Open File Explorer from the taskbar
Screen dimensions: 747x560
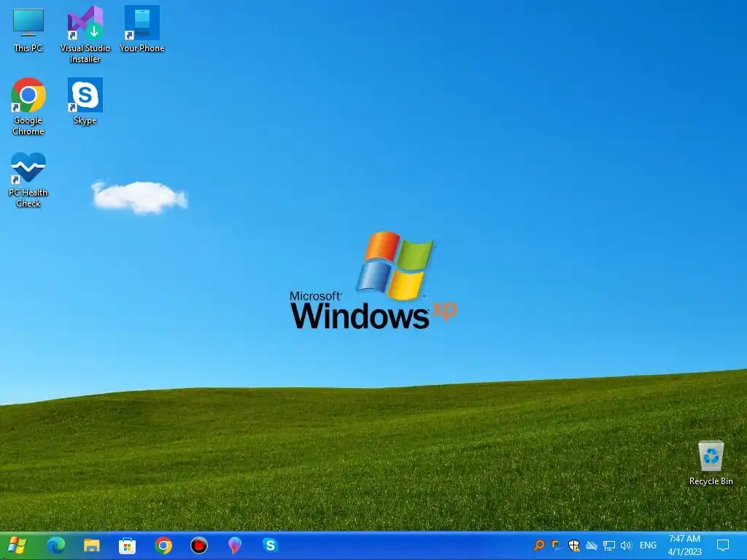tap(91, 545)
